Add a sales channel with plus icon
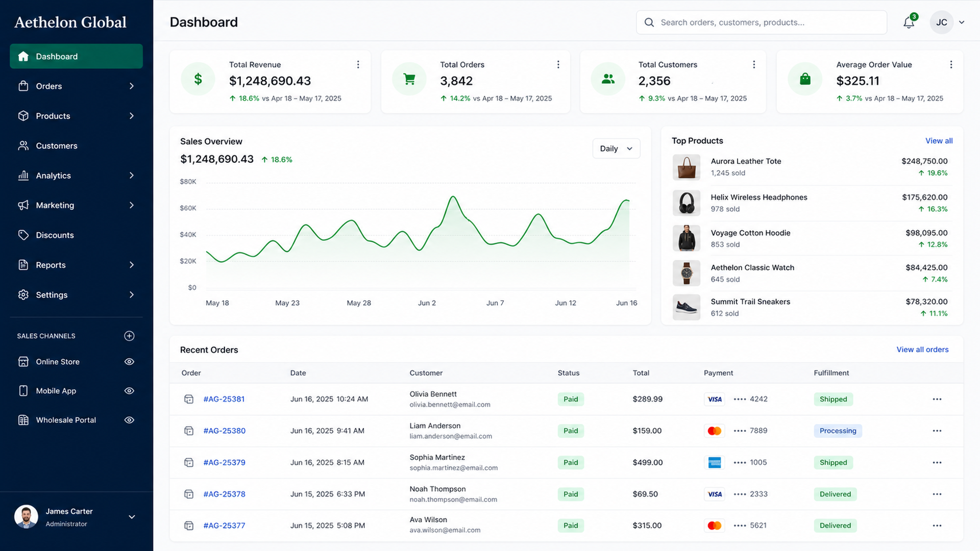 [x=129, y=336]
